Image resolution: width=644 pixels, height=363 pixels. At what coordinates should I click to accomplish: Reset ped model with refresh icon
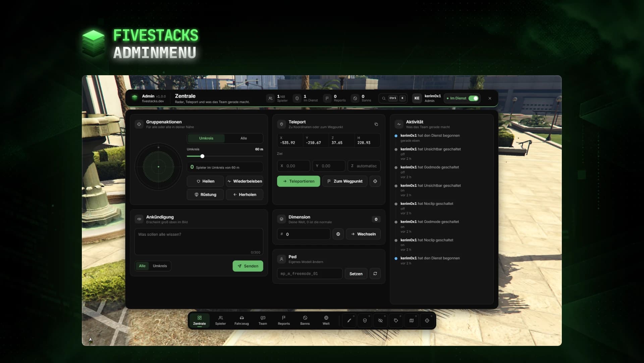pos(375,274)
